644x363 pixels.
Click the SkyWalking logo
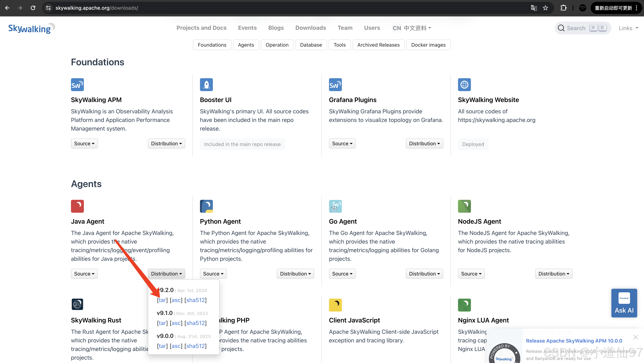click(32, 28)
